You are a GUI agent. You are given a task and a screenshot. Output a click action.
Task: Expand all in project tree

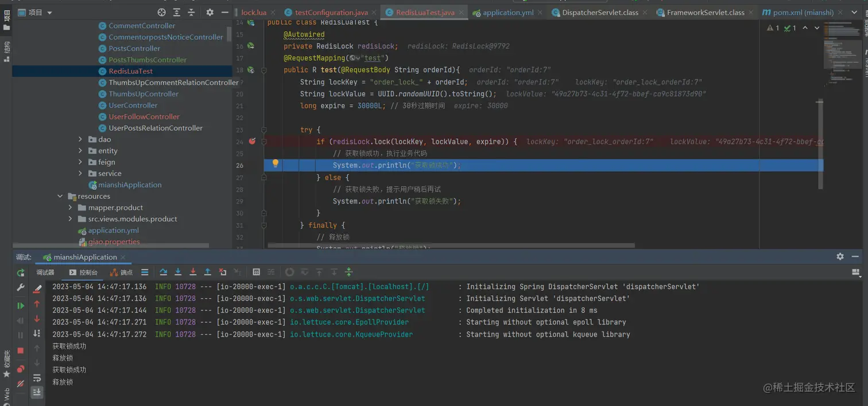[x=177, y=12]
